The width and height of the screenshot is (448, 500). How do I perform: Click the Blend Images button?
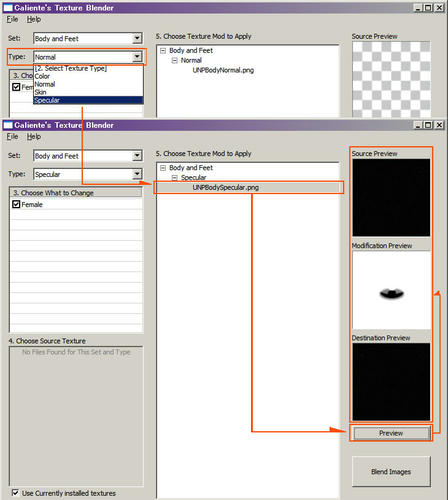pos(391,471)
